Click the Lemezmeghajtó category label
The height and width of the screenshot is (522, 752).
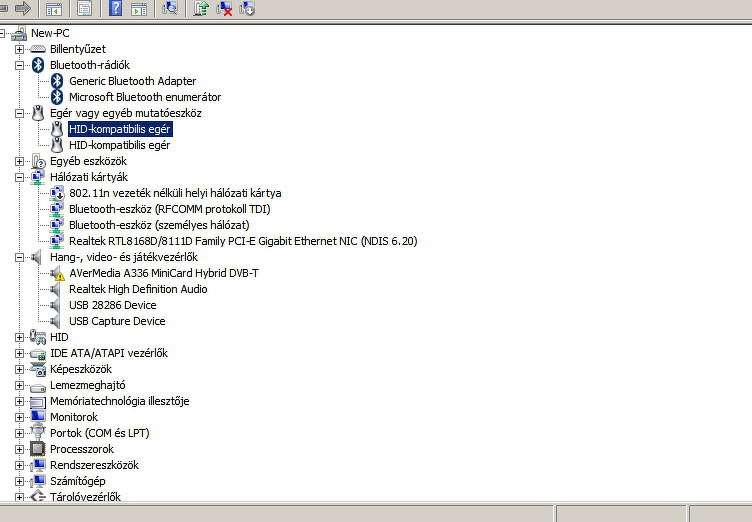tap(87, 385)
